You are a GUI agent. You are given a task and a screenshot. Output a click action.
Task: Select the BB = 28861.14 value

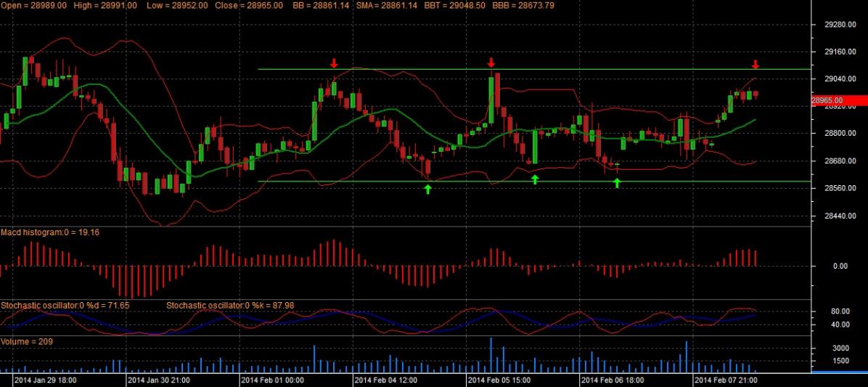[x=322, y=5]
